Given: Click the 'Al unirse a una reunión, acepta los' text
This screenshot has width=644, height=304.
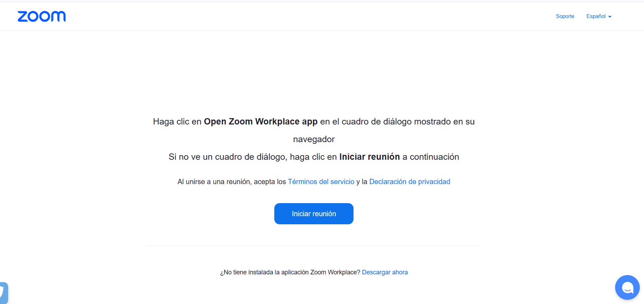Looking at the screenshot, I should [x=232, y=182].
